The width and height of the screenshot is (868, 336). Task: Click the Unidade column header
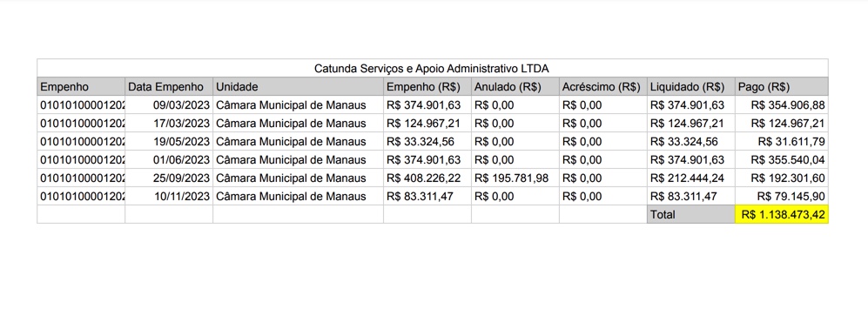298,86
